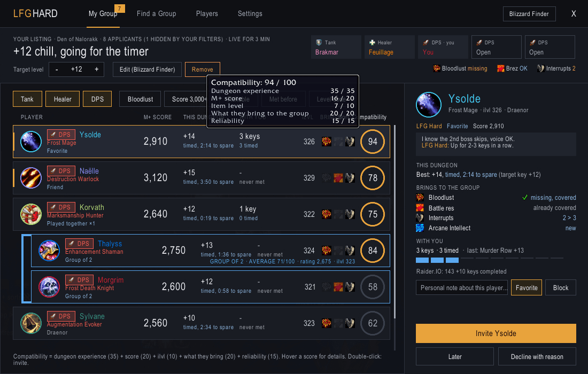The image size is (588, 374).
Task: Increase target level with the plus button
Action: click(96, 69)
